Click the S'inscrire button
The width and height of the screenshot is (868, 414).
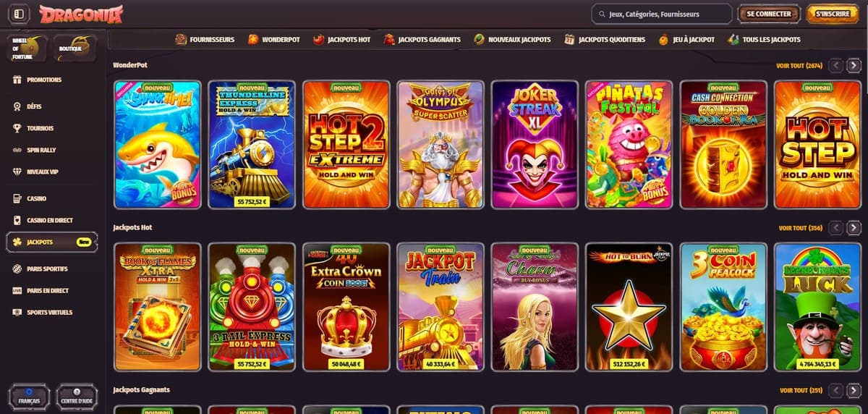[832, 14]
